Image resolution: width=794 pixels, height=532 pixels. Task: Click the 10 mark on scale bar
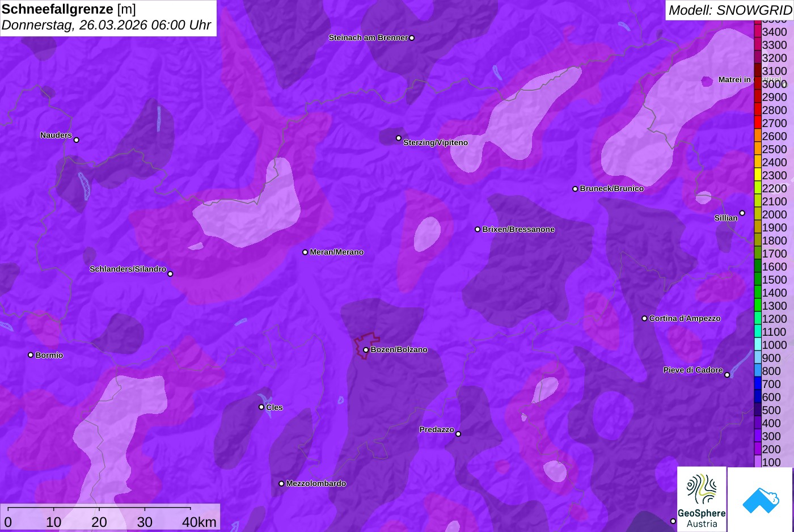(x=54, y=522)
